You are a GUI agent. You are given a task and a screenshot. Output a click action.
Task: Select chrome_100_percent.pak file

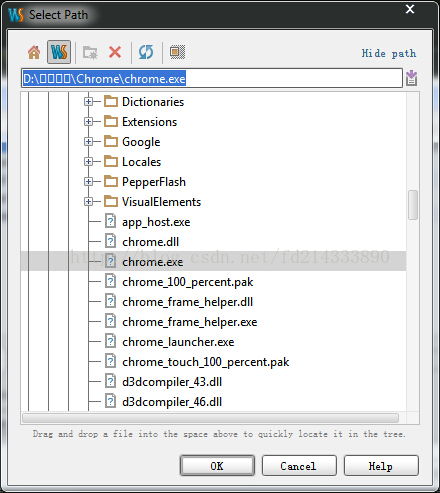coord(188,282)
